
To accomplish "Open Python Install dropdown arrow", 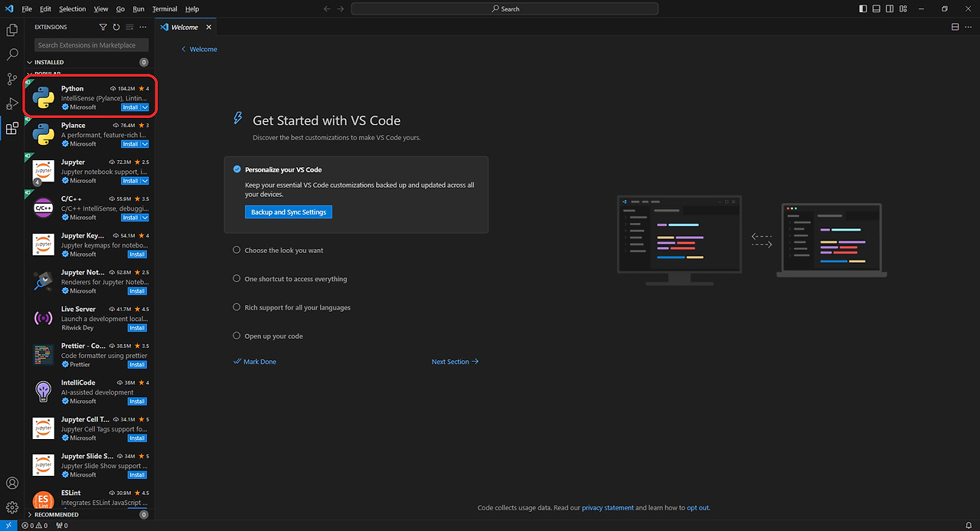I will (x=145, y=107).
